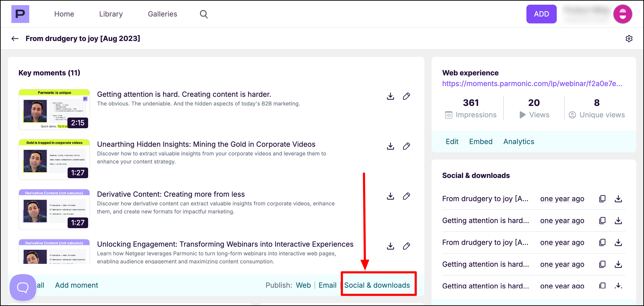Click the Impressions eye icon
Image resolution: width=644 pixels, height=306 pixels.
[x=449, y=115]
